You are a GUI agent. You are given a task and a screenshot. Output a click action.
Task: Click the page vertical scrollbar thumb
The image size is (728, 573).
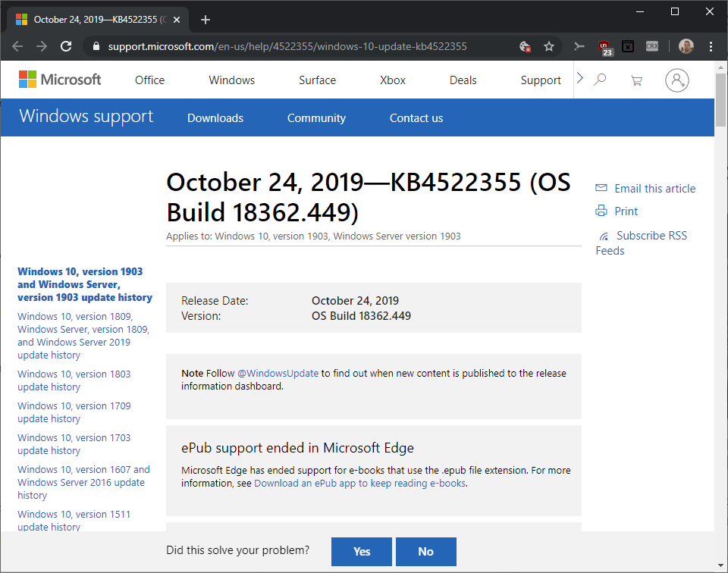pyautogui.click(x=720, y=99)
